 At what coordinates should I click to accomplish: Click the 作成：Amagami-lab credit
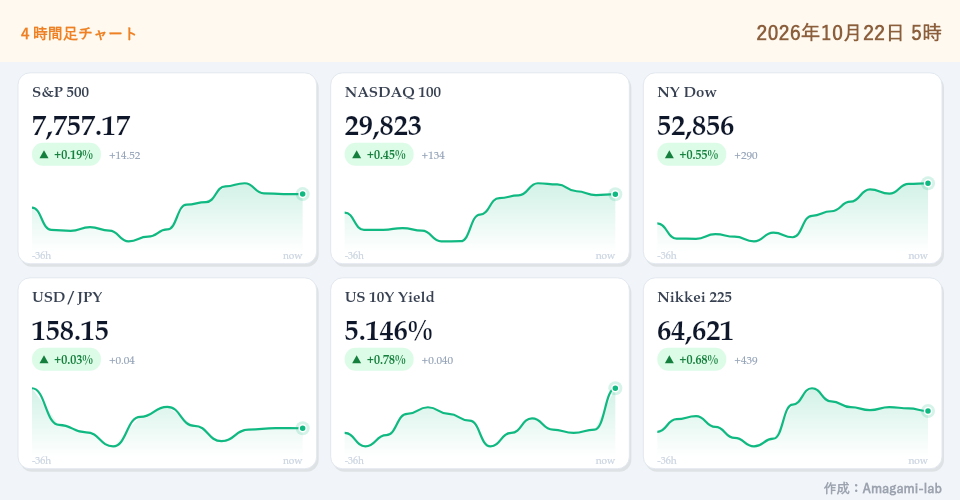click(883, 488)
